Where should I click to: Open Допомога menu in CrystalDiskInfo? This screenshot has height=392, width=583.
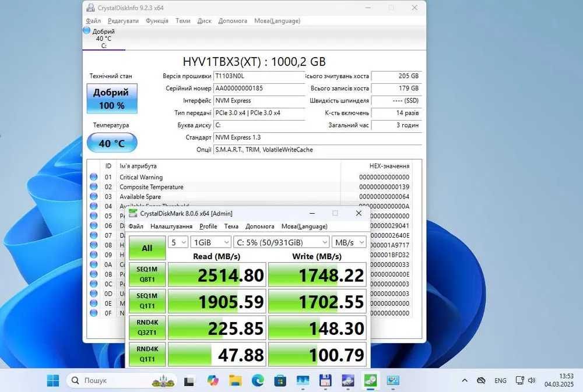pos(233,21)
